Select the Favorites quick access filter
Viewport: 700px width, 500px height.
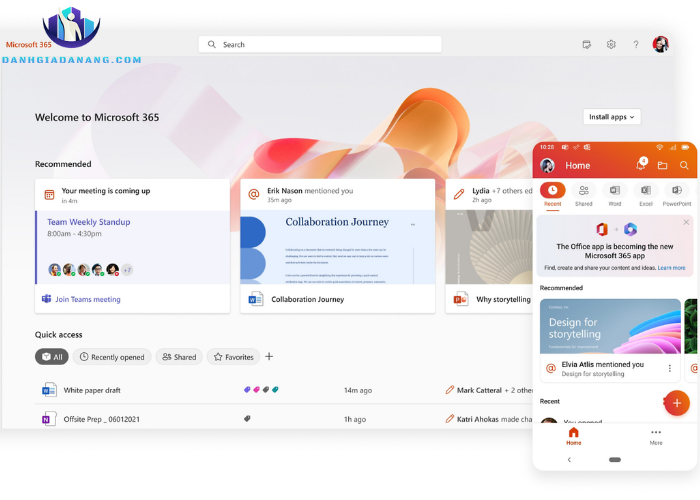coord(233,357)
